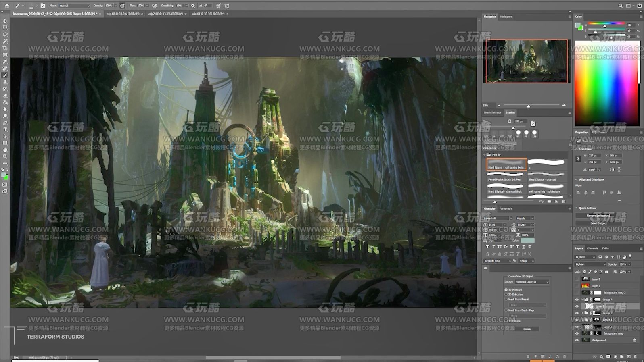644x362 pixels.
Task: Collapse Group 4 folder arrow
Action: 582,300
